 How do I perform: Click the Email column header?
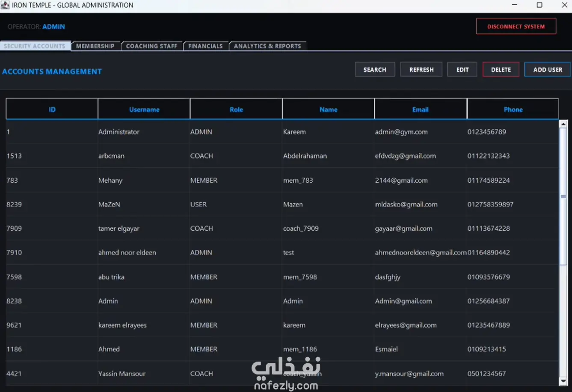(x=421, y=109)
